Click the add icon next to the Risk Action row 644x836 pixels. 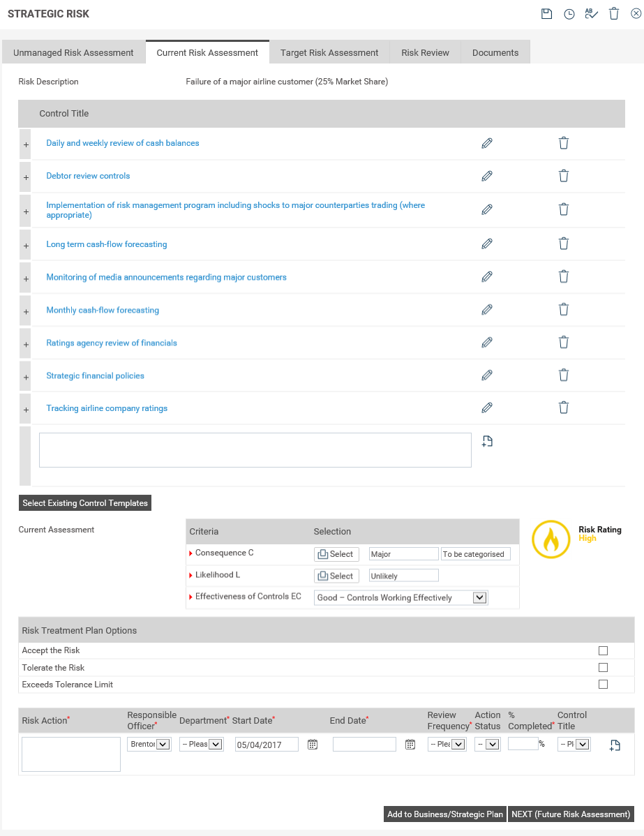coord(614,745)
